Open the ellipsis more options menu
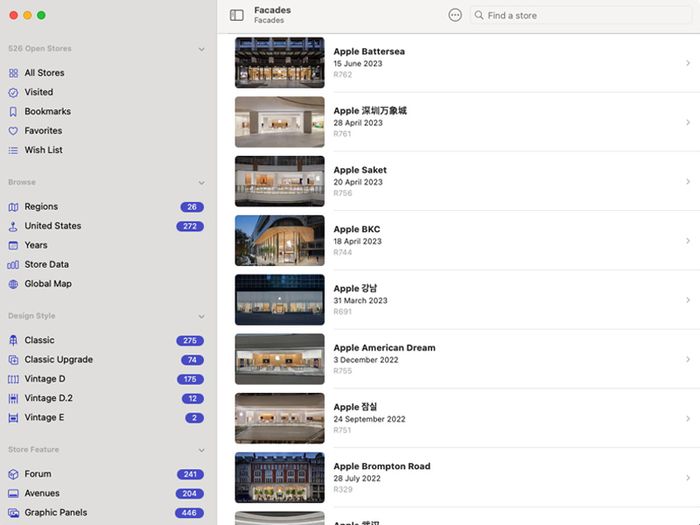The height and width of the screenshot is (525, 700). (x=455, y=15)
